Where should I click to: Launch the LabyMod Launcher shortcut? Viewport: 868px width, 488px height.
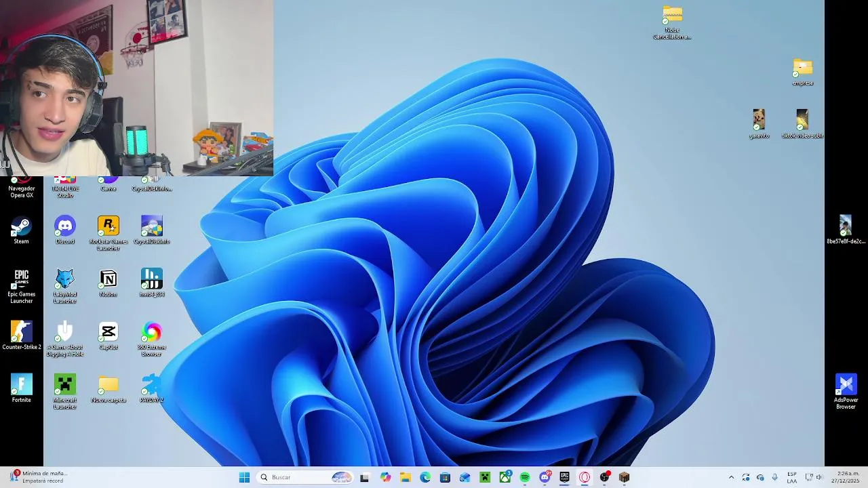point(65,286)
